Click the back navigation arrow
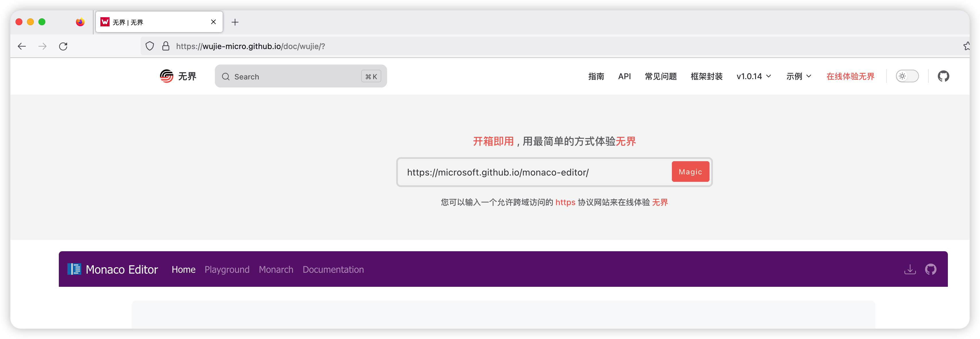The width and height of the screenshot is (980, 339). coord(22,46)
